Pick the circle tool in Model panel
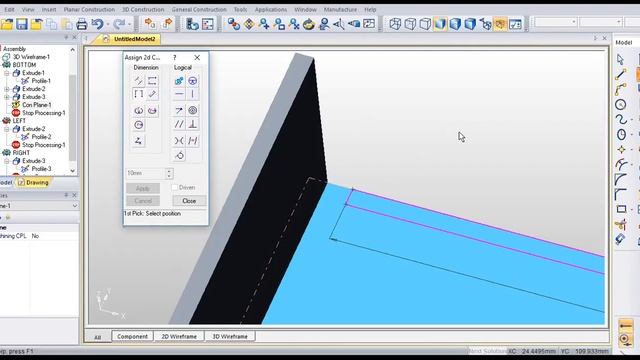The width and height of the screenshot is (640, 360). coord(620,104)
